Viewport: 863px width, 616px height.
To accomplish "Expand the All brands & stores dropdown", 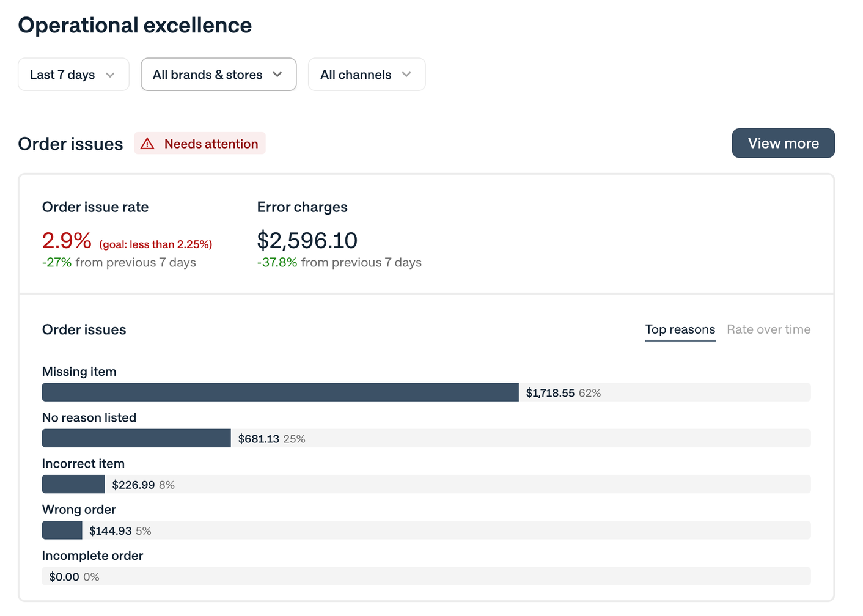I will coord(218,75).
